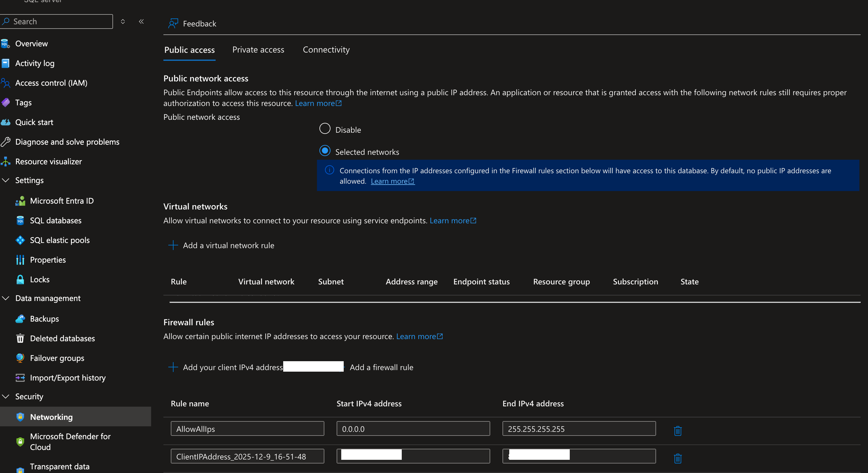This screenshot has height=473, width=868.
Task: Open the Feedback panel
Action: (x=192, y=24)
